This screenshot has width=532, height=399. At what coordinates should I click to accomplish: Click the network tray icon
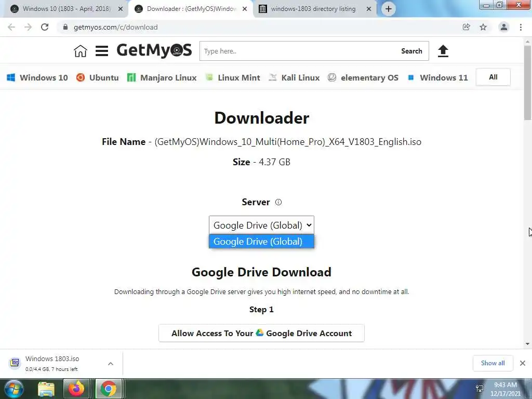(x=480, y=389)
